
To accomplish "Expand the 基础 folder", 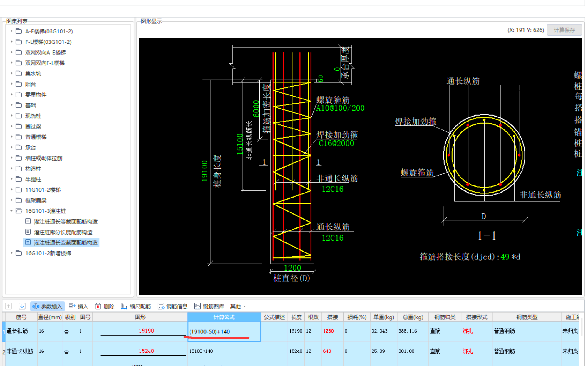I will click(x=11, y=105).
